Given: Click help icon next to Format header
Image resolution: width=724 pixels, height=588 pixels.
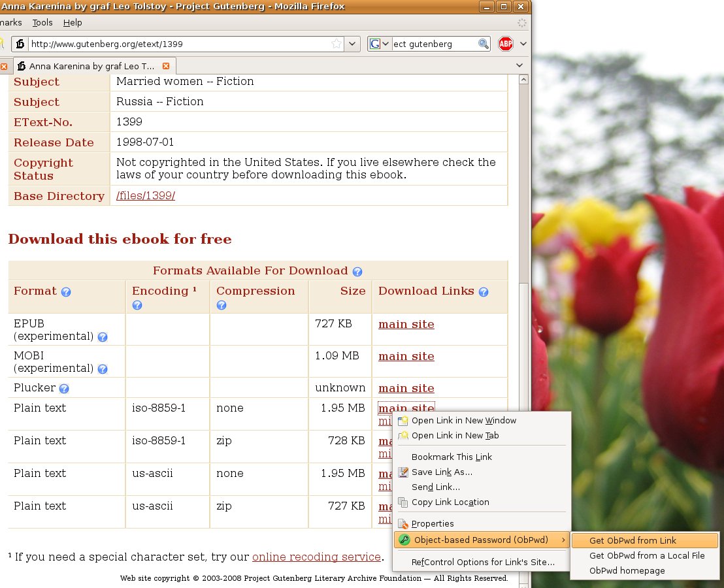Looking at the screenshot, I should pyautogui.click(x=66, y=292).
